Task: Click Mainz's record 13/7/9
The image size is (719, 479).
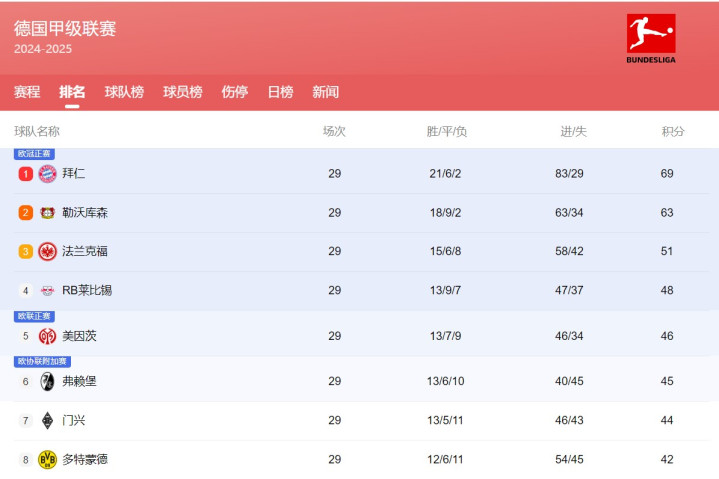Action: [x=445, y=336]
